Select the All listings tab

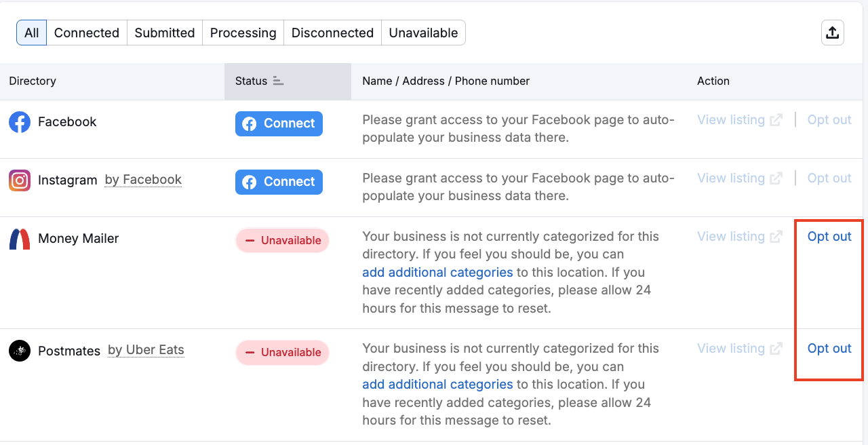pyautogui.click(x=31, y=32)
